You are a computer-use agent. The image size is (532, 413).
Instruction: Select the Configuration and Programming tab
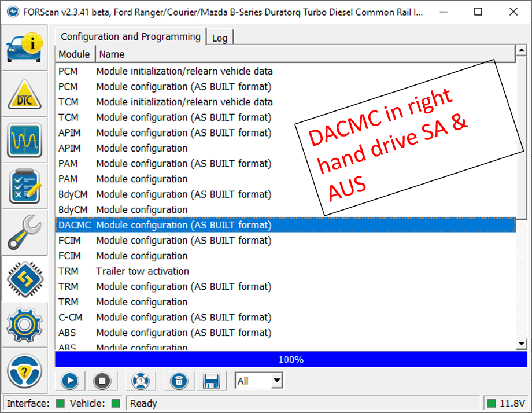(x=131, y=36)
